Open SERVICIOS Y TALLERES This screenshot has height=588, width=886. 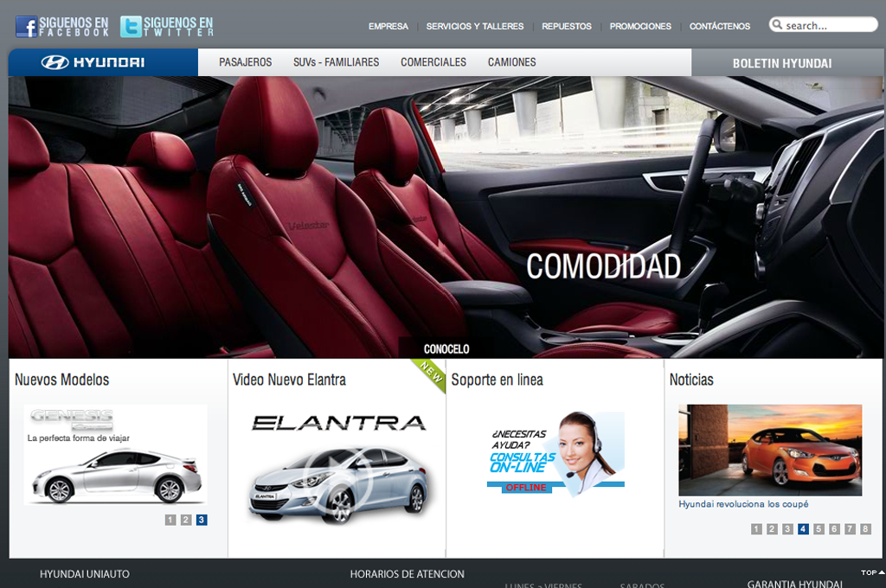coord(474,27)
